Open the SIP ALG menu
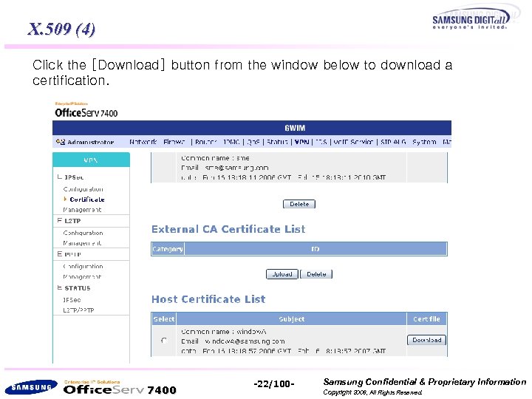 point(393,142)
